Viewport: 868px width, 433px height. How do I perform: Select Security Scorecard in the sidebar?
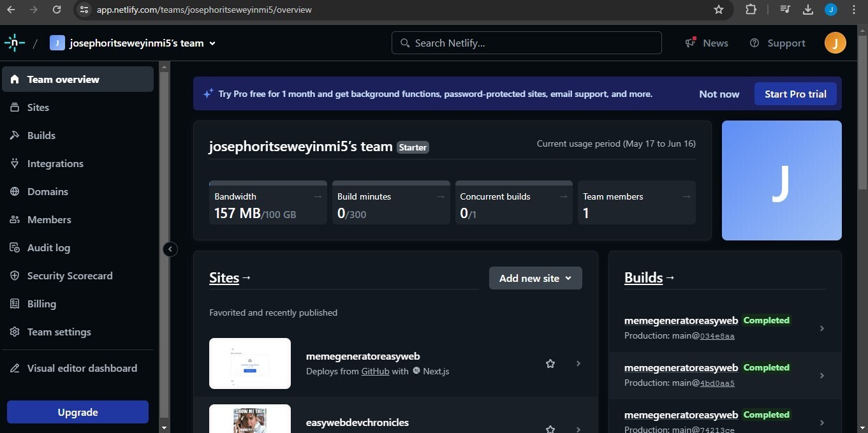(70, 275)
